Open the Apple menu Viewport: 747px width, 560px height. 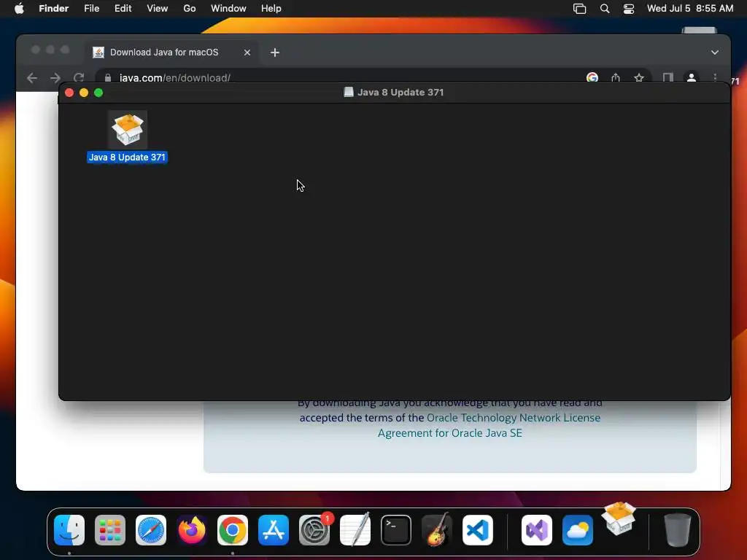19,9
